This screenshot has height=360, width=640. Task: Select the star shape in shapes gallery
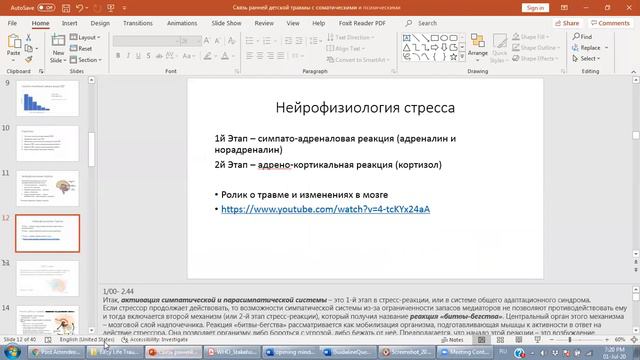tap(453, 57)
